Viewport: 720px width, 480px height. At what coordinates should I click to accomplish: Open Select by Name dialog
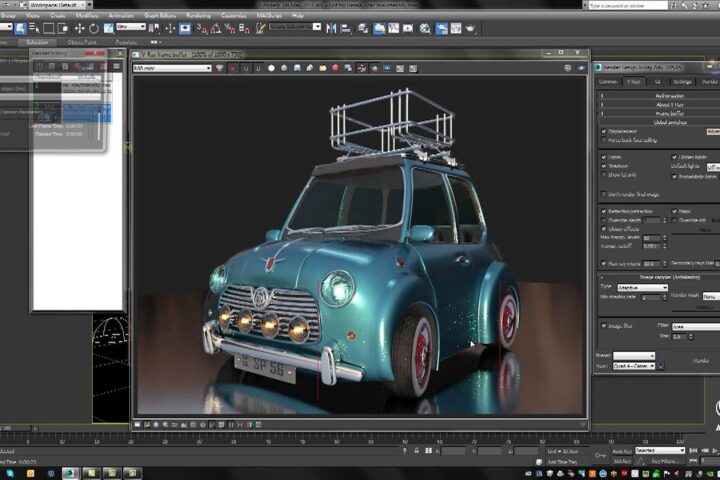(x=34, y=28)
